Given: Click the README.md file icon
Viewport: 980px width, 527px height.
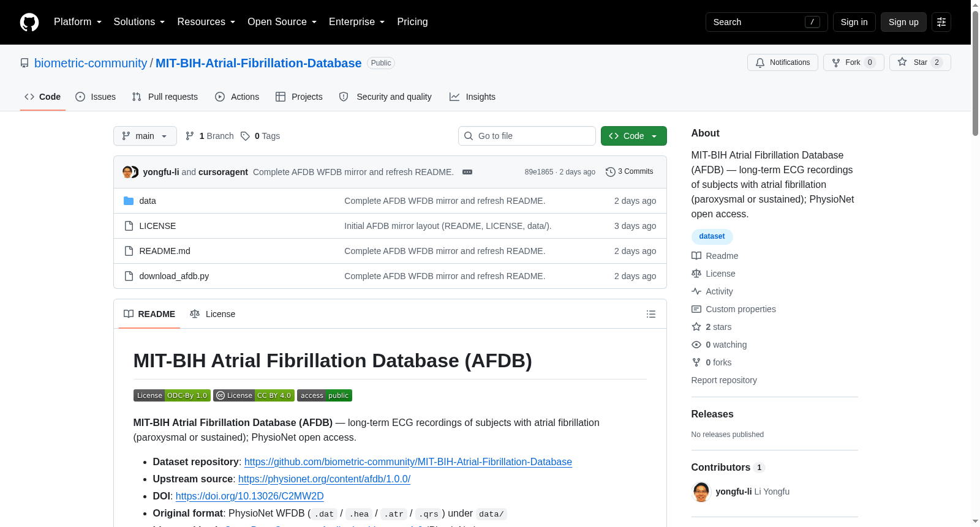Looking at the screenshot, I should point(129,251).
